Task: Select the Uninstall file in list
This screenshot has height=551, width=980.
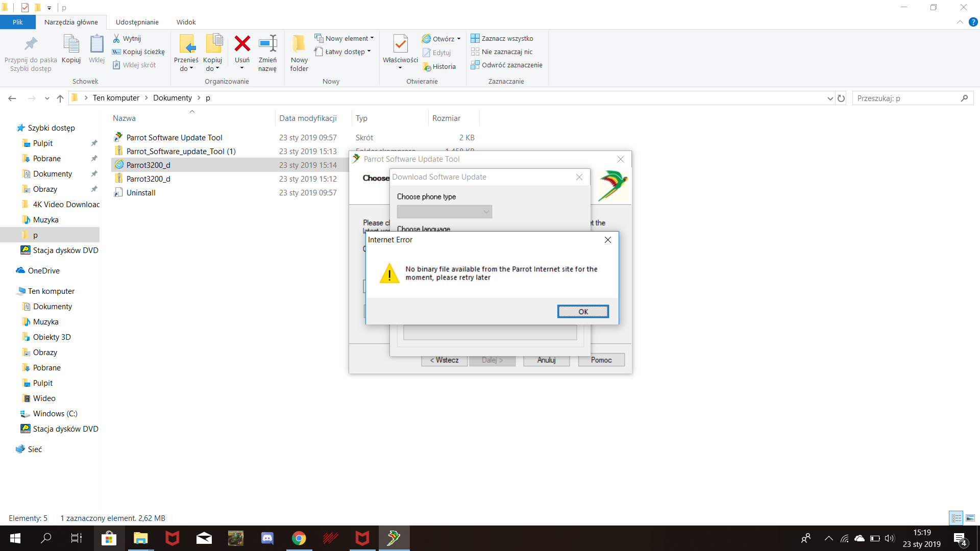Action: pos(141,193)
